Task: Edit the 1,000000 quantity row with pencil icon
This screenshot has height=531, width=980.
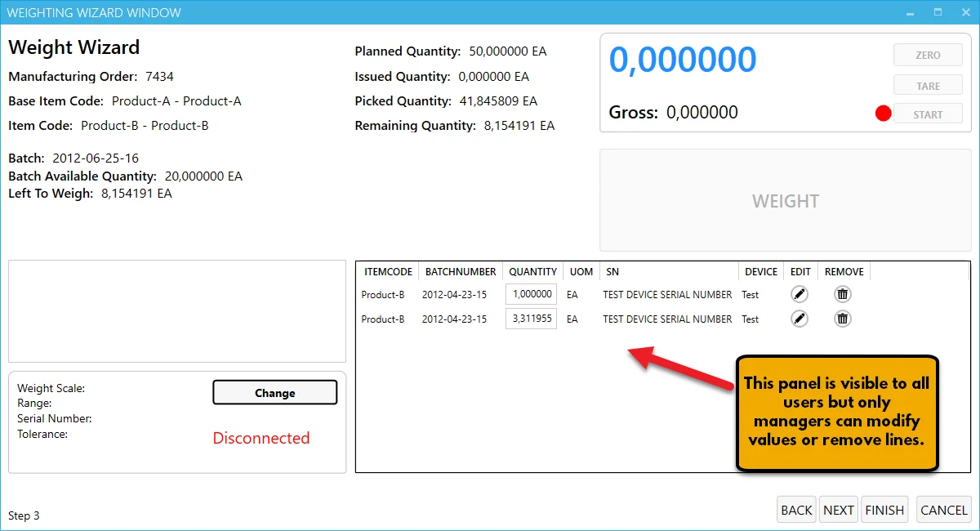Action: pyautogui.click(x=800, y=294)
